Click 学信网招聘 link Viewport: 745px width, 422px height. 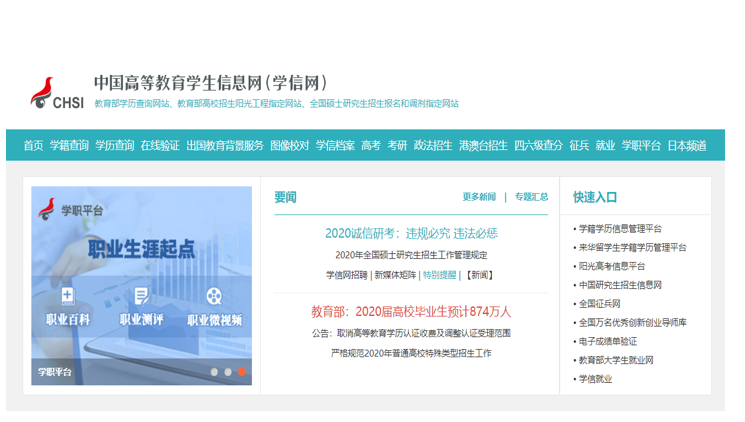(x=346, y=275)
